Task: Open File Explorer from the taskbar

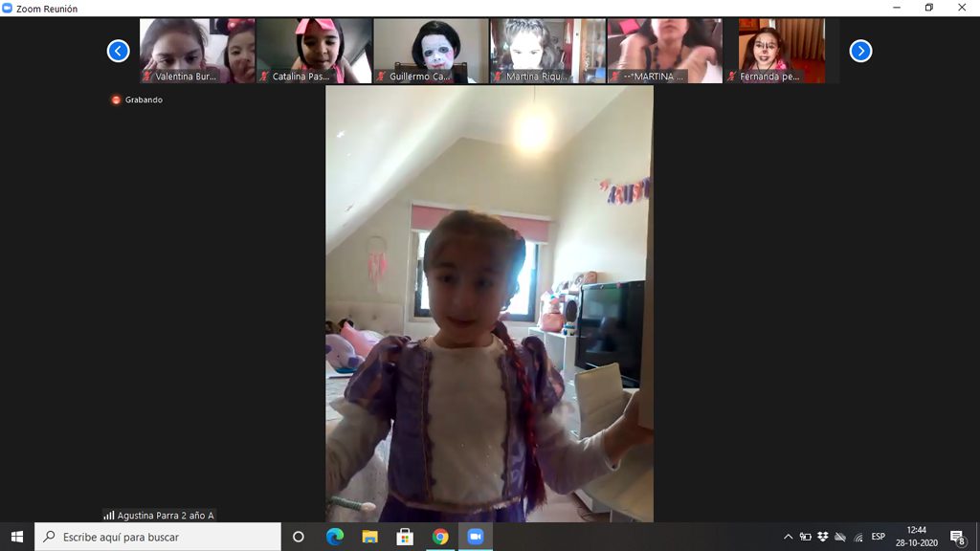Action: (x=369, y=537)
